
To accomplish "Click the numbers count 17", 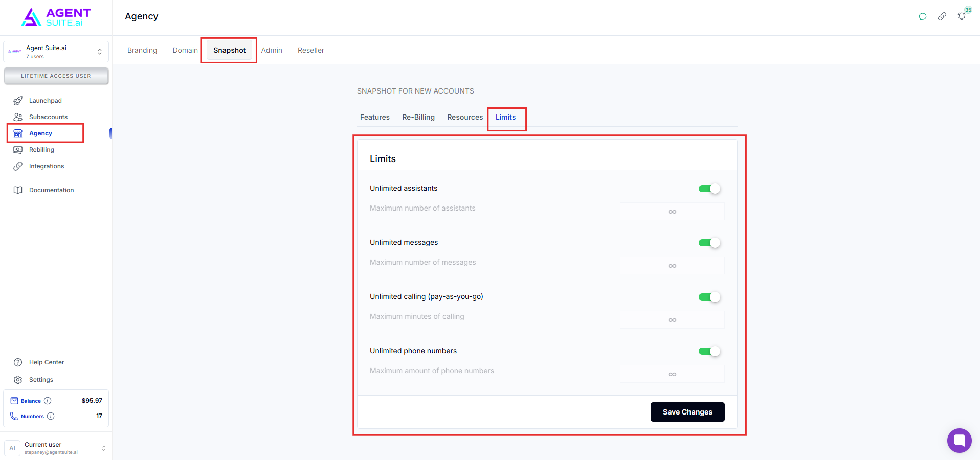I will (x=99, y=416).
